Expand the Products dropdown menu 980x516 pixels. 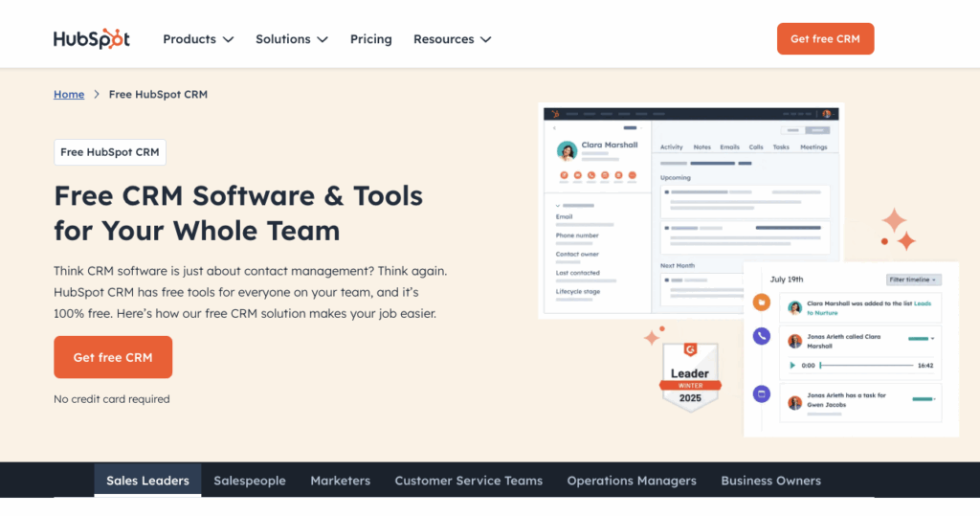tap(198, 39)
